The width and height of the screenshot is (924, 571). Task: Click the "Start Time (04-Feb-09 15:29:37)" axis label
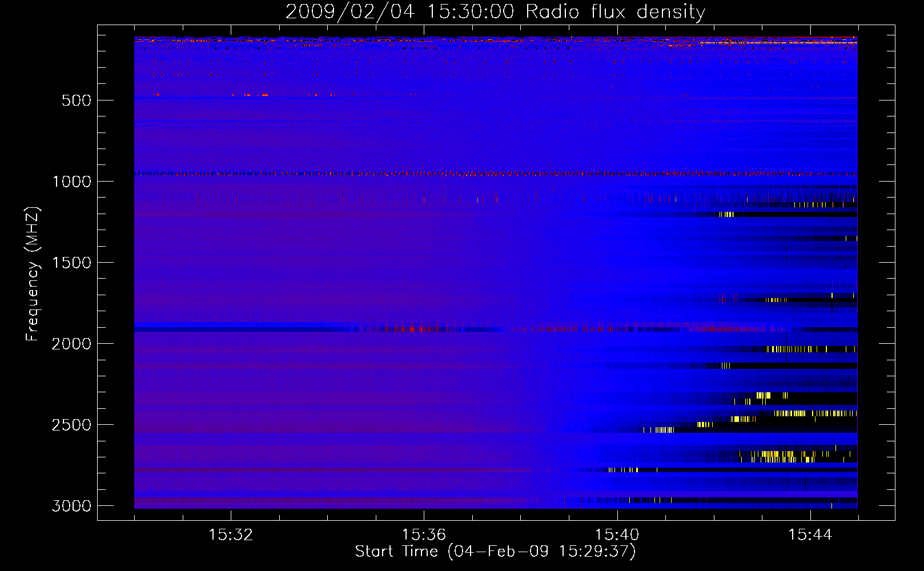pyautogui.click(x=495, y=552)
